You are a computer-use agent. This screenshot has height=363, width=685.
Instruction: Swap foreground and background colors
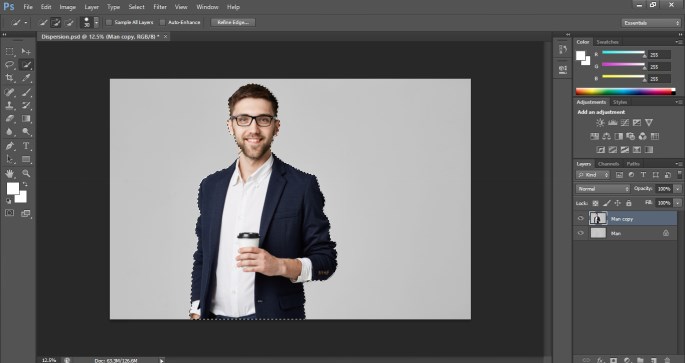25,185
